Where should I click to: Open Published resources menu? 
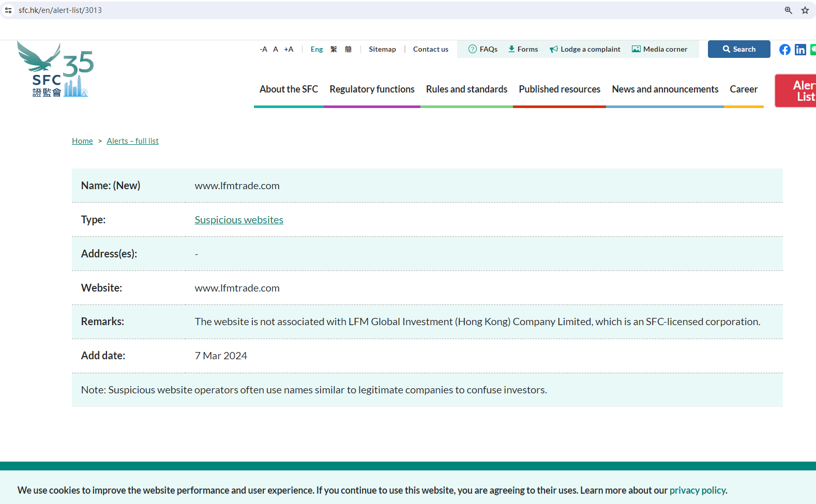[559, 89]
